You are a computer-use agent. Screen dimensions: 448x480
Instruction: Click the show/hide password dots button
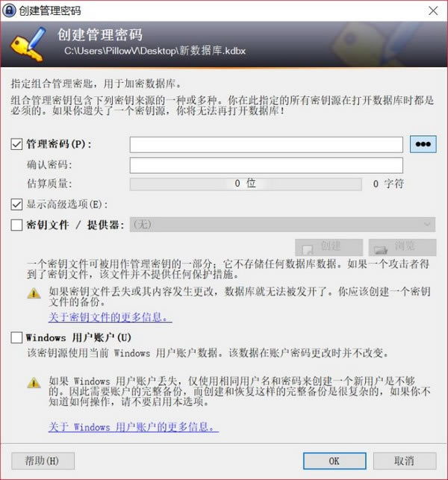423,144
